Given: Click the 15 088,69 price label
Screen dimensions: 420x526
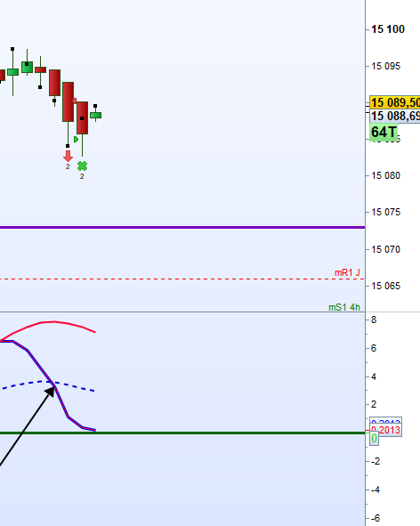Looking at the screenshot, I should click(x=395, y=116).
